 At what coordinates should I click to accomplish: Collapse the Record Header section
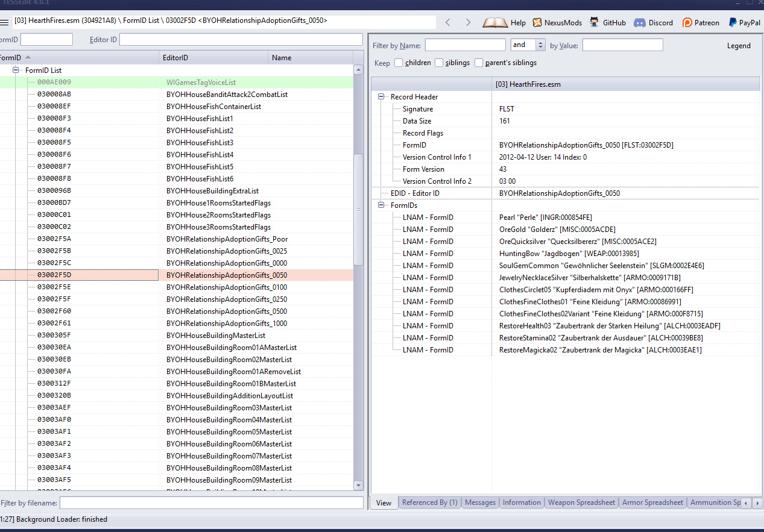tap(381, 97)
